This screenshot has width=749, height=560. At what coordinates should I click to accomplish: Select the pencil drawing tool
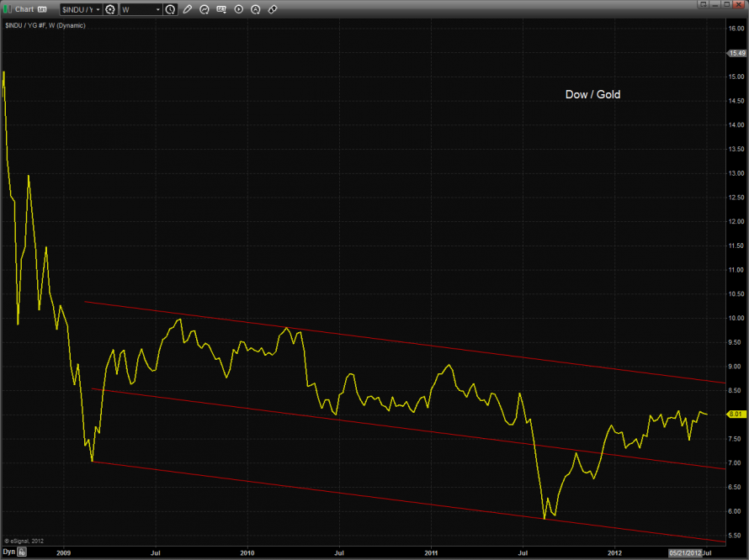point(187,9)
